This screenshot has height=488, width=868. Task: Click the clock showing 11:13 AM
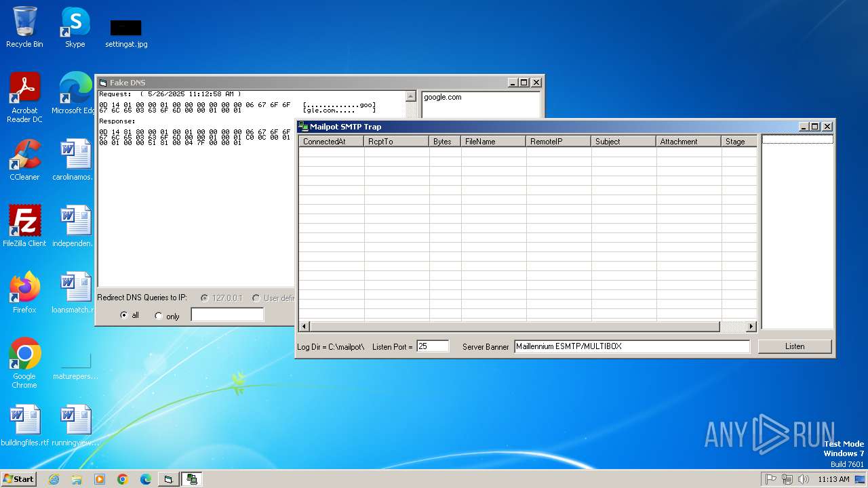point(833,479)
